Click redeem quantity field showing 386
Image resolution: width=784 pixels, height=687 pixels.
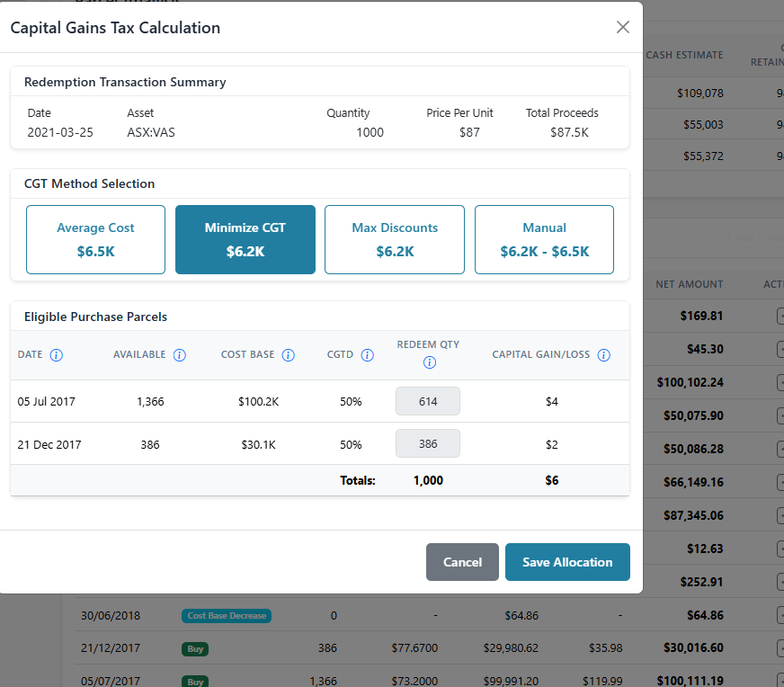[428, 444]
